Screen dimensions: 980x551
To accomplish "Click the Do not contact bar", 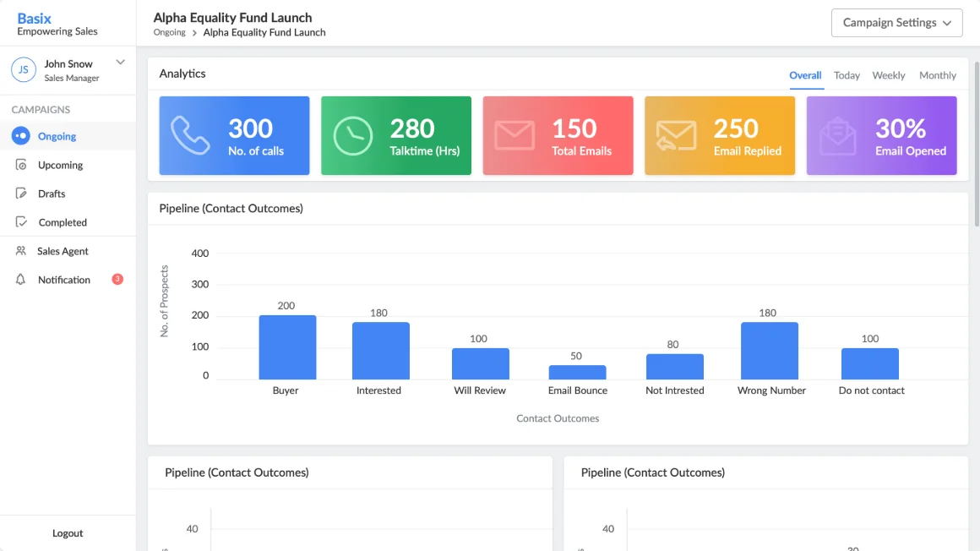I will pyautogui.click(x=870, y=364).
